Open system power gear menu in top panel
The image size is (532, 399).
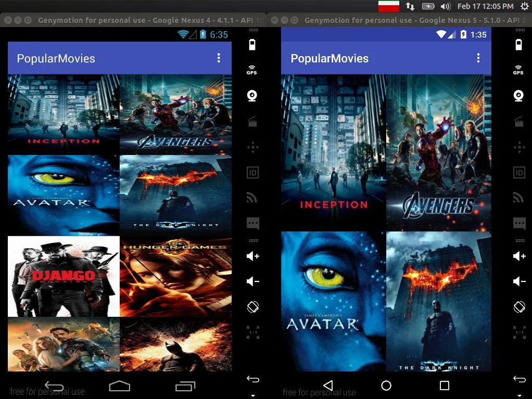point(525,6)
